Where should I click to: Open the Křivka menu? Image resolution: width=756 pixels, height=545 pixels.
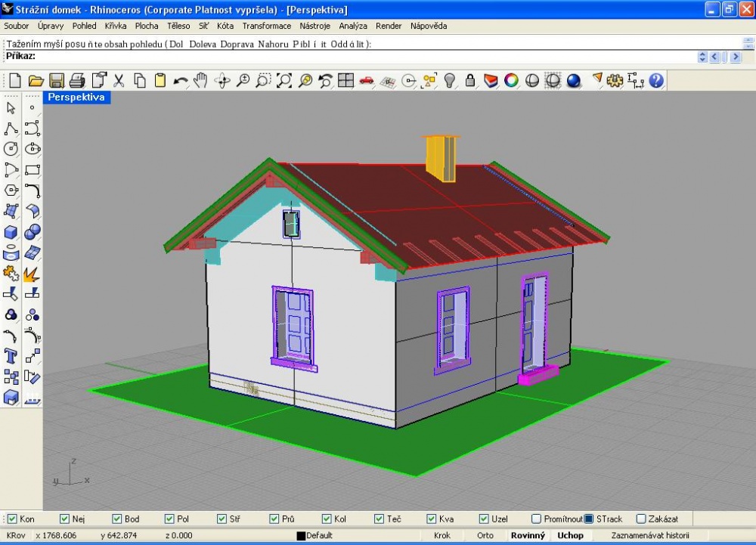pos(116,26)
